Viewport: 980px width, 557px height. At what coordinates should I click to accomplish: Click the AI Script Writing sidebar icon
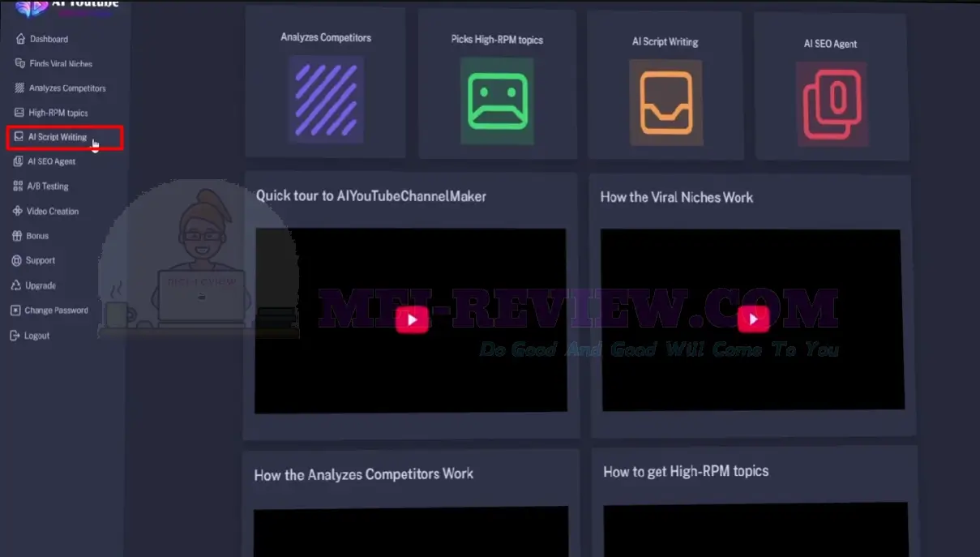coord(19,137)
